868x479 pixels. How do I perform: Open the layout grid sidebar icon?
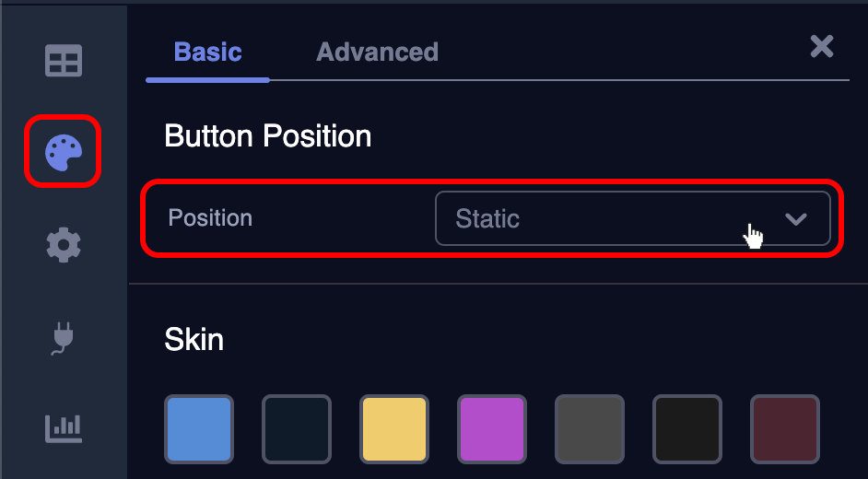click(x=64, y=62)
